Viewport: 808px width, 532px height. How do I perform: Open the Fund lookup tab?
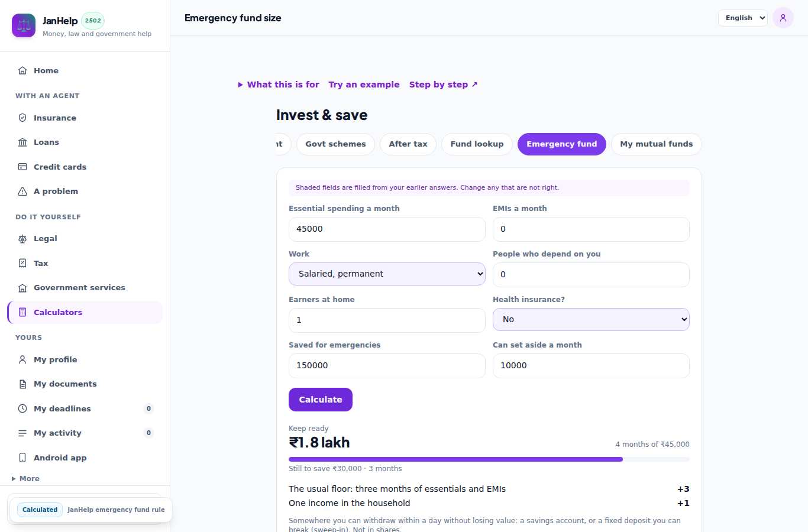click(x=477, y=144)
